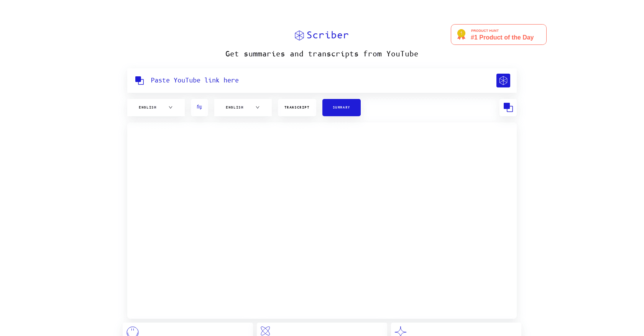The image size is (644, 336).
Task: Open the target language English dropdown
Action: 243,107
